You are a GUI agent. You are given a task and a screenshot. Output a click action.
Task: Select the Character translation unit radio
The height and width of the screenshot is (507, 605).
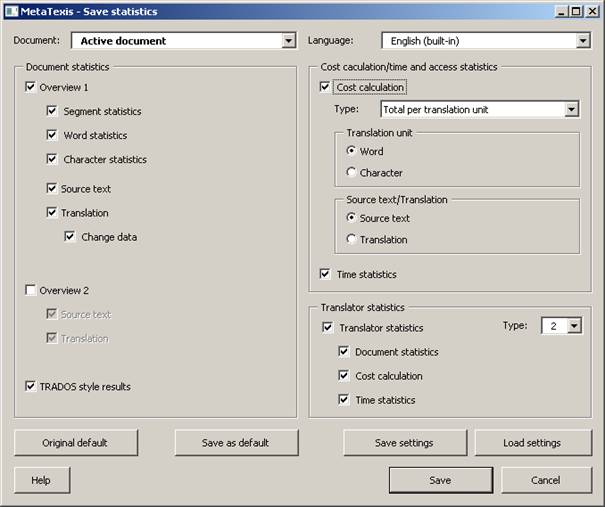351,172
